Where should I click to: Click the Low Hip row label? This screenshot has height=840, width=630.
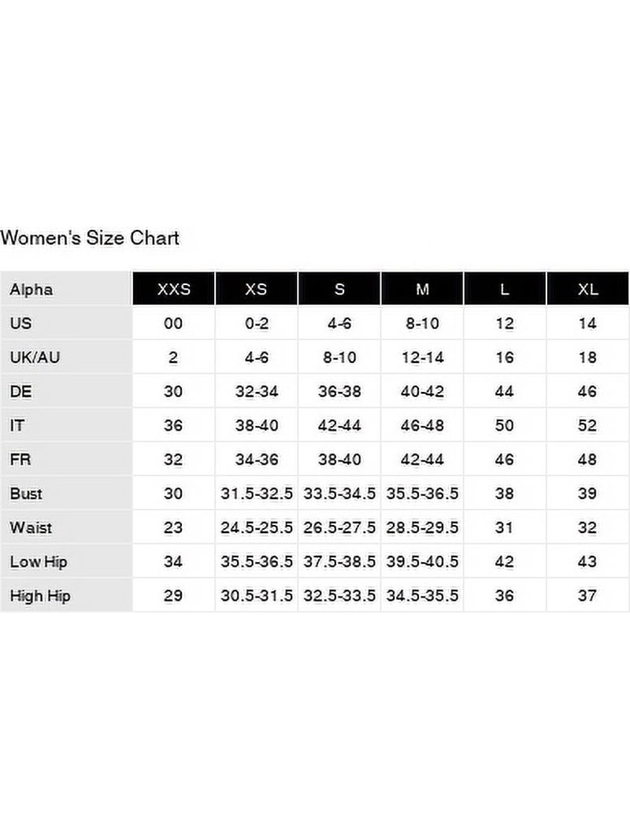click(x=38, y=562)
